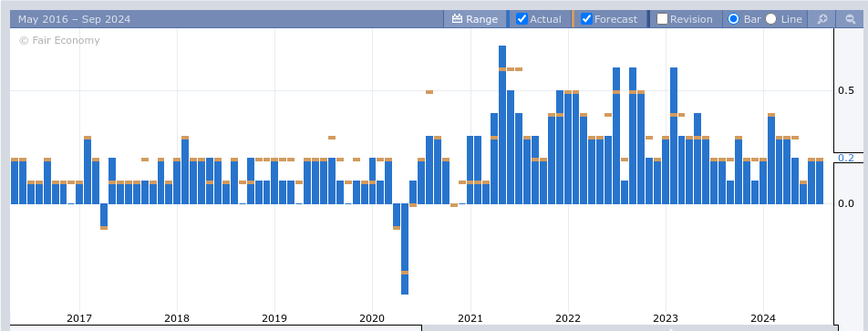Uncheck the Forecast checkbox

[587, 19]
